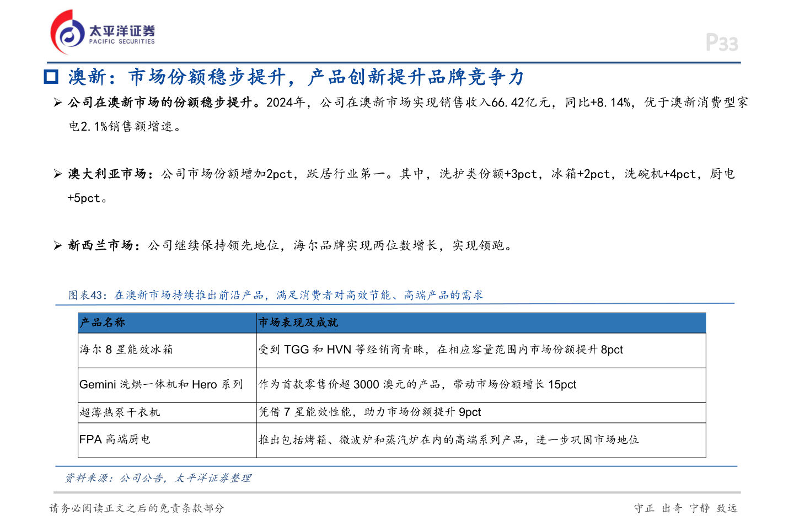The height and width of the screenshot is (532, 794).
Task: Click the P33 page number
Action: [721, 43]
